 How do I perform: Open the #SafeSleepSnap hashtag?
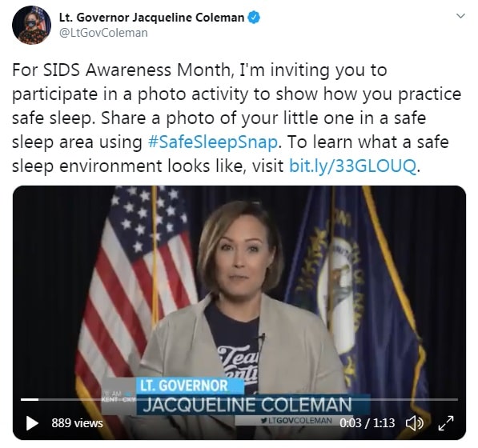coord(213,142)
